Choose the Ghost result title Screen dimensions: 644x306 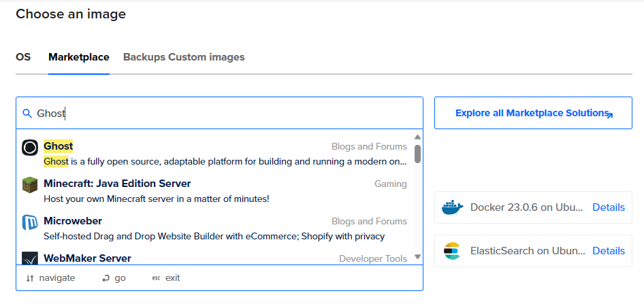tap(59, 146)
